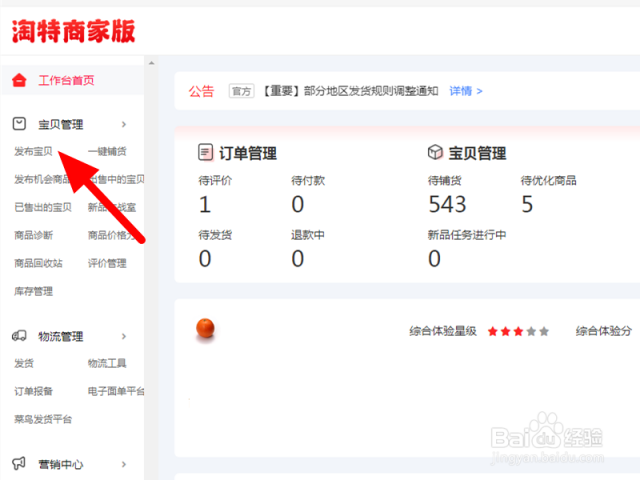
Task: Click 出售中的宝贝 link
Action: pos(116,179)
